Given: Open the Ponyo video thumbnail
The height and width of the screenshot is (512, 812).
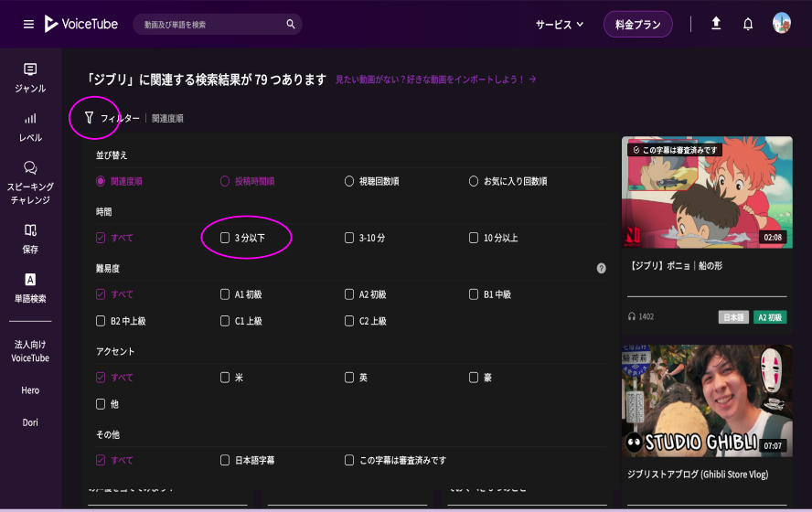Looking at the screenshot, I should [707, 192].
